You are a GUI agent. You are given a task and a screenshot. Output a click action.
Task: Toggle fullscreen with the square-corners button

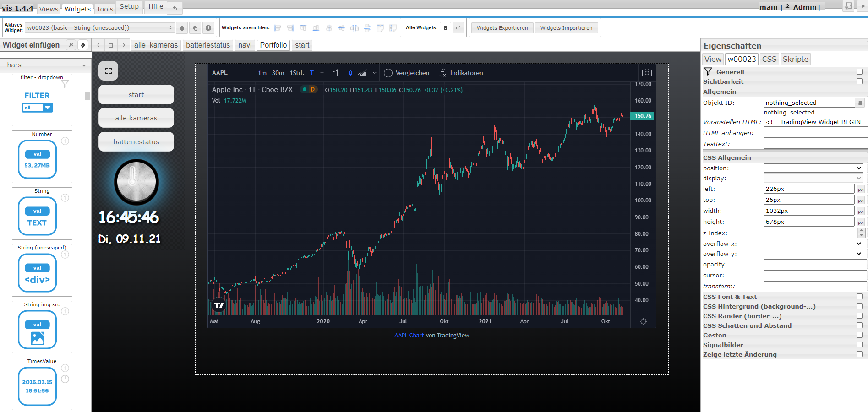pos(109,71)
